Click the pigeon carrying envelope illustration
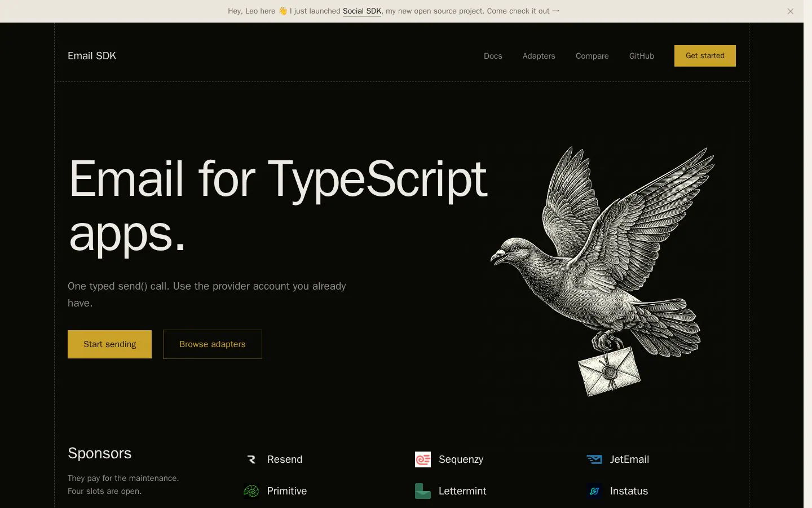The image size is (812, 508). 602,271
